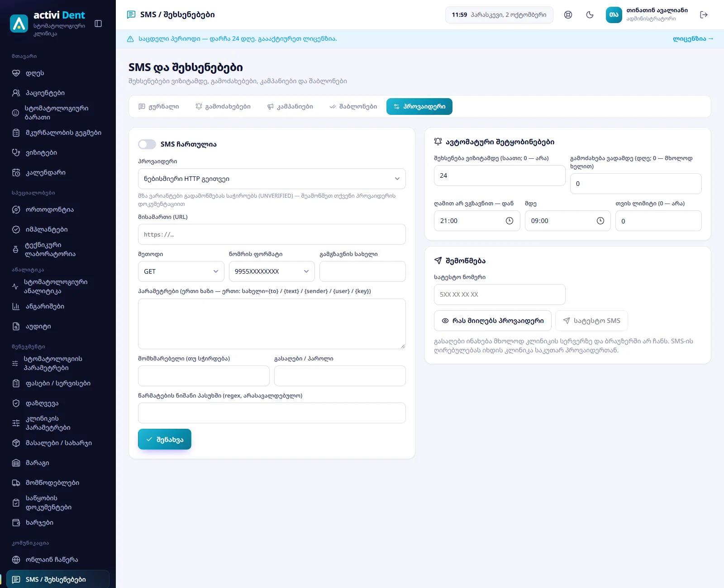Viewport: 724px width, 588px height.
Task: Expand the პროვაიდერი provider dropdown
Action: click(272, 179)
